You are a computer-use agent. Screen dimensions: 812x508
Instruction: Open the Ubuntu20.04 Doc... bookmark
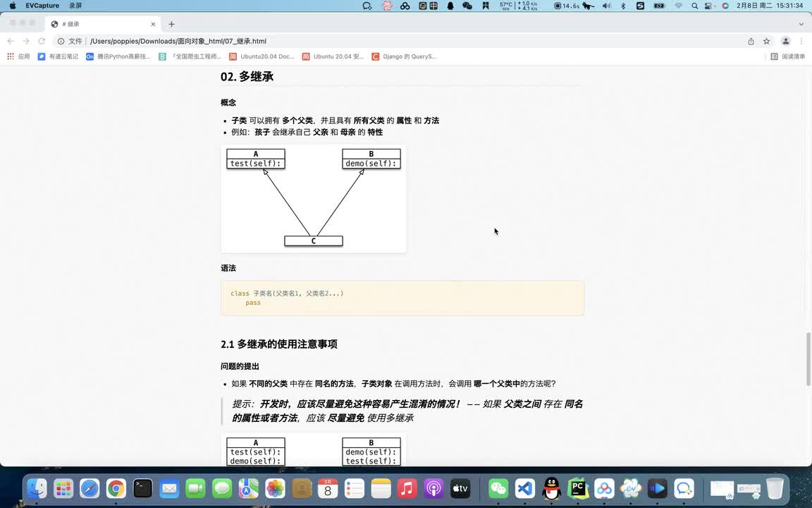point(262,56)
